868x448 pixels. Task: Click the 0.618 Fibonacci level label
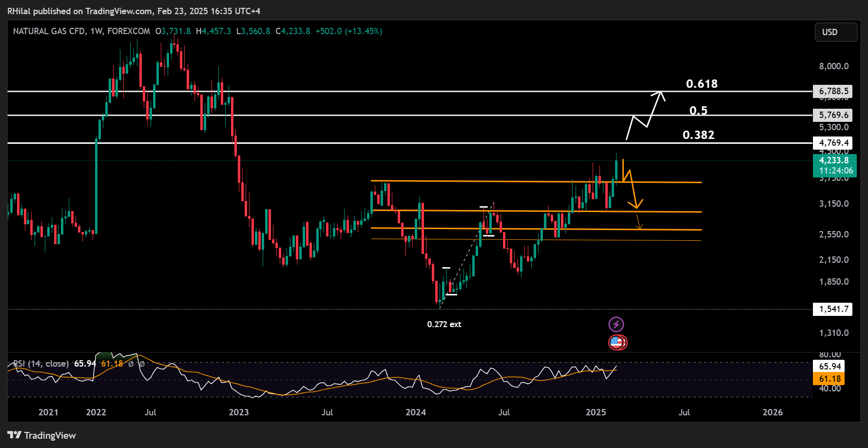click(x=702, y=84)
